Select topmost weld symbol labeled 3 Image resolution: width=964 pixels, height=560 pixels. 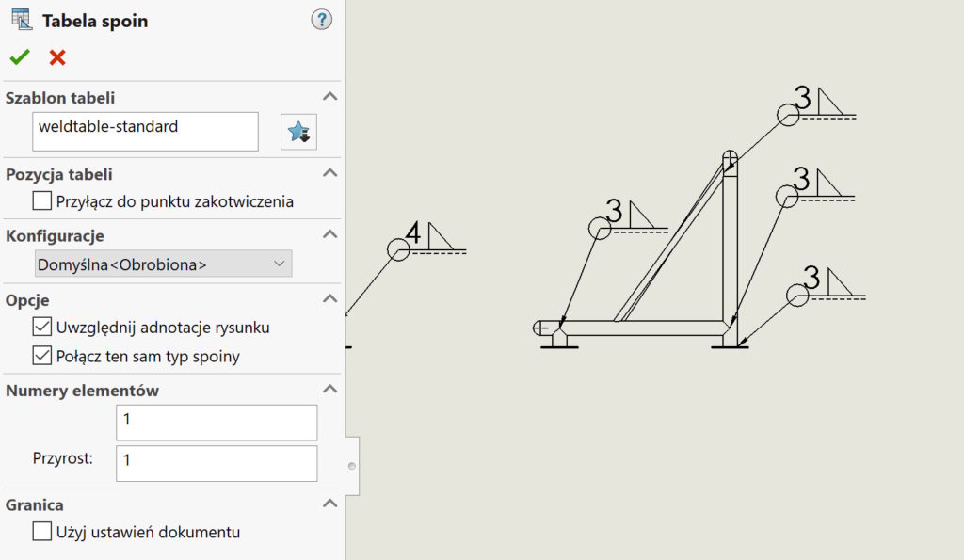click(802, 99)
